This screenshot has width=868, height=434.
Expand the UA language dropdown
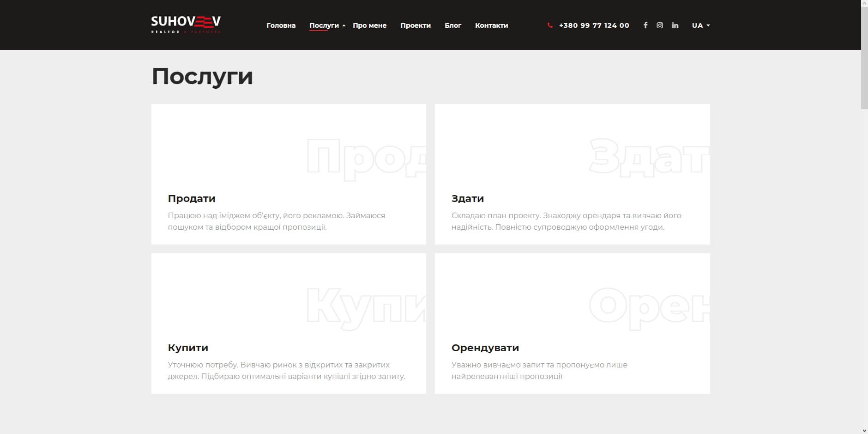(x=700, y=25)
